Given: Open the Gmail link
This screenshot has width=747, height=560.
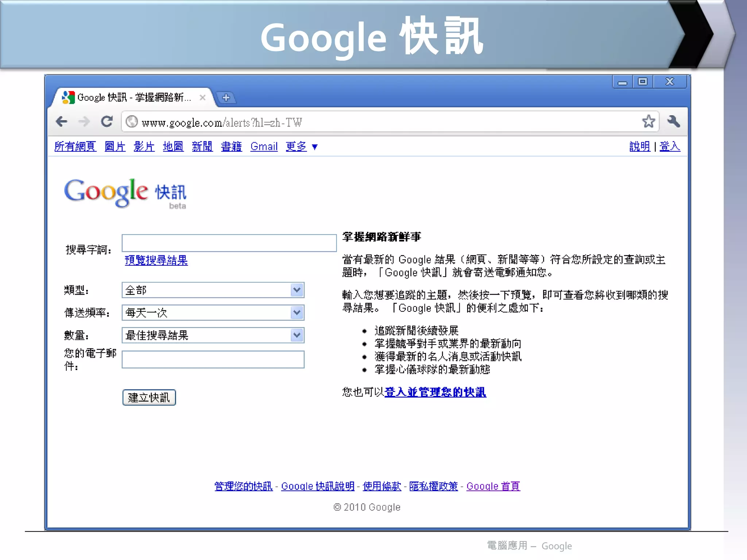Looking at the screenshot, I should 264,147.
